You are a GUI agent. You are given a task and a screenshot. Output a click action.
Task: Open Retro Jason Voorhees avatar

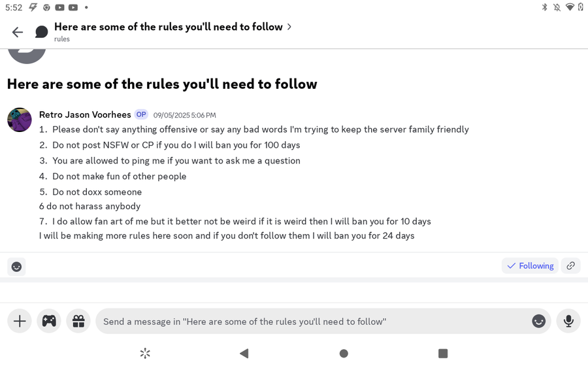coord(20,120)
